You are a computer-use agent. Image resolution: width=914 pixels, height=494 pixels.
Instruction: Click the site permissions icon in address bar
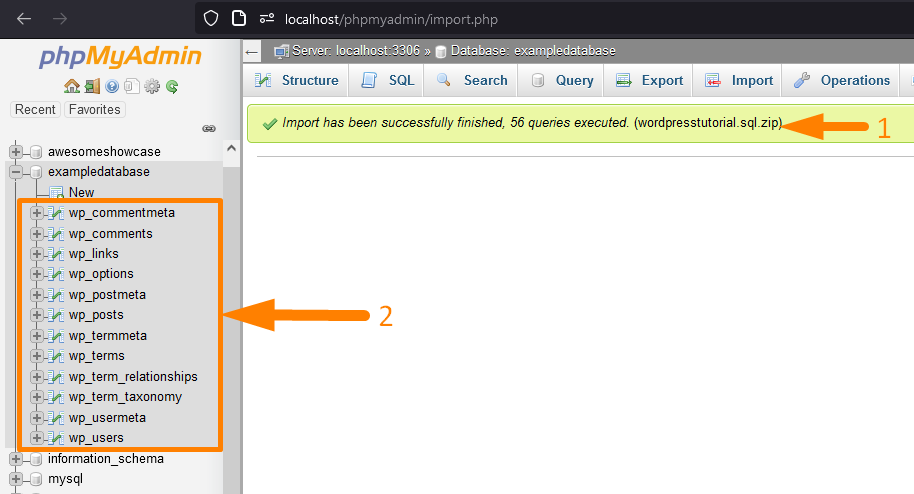[x=267, y=19]
